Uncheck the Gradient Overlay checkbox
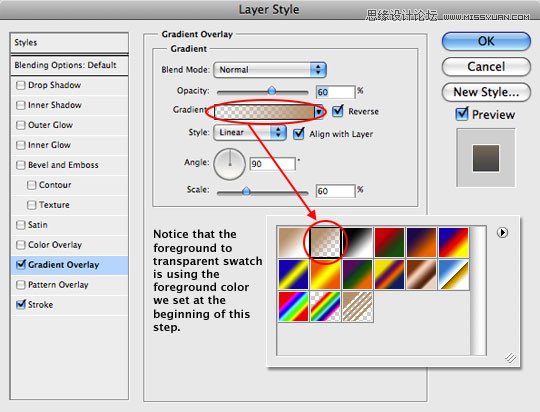Image resolution: width=540 pixels, height=412 pixels. [21, 265]
